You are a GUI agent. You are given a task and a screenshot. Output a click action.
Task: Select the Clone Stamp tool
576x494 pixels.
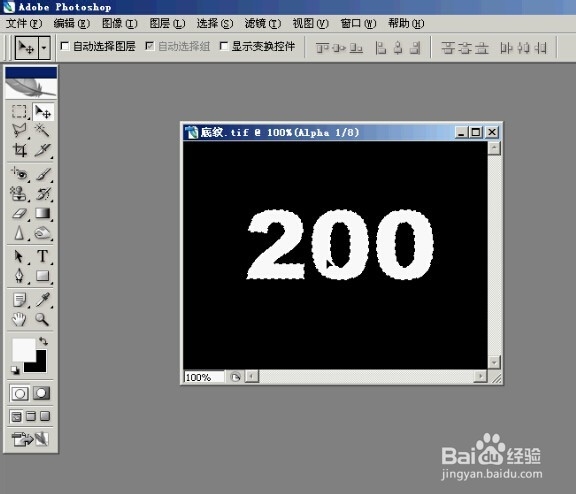19,193
